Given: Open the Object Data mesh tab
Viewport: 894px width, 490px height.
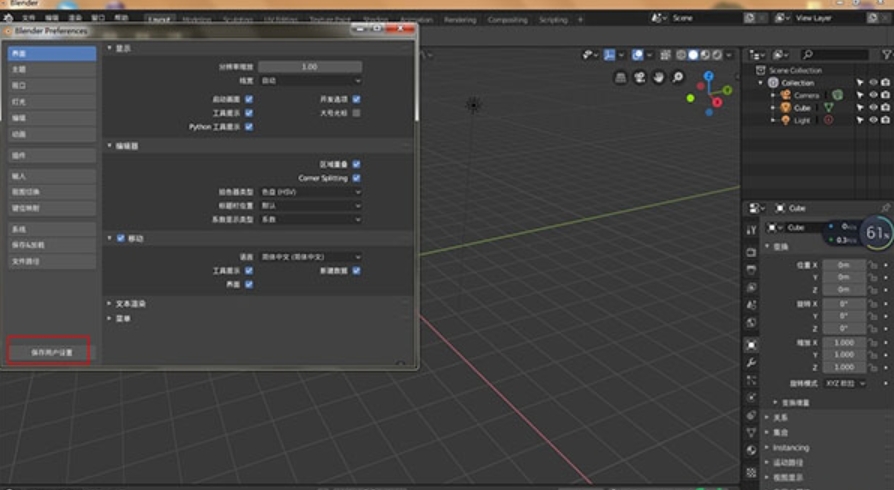Looking at the screenshot, I should (x=751, y=433).
